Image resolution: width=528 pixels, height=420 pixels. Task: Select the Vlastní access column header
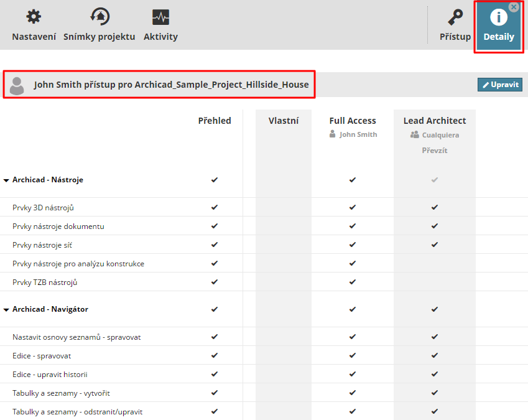[284, 121]
